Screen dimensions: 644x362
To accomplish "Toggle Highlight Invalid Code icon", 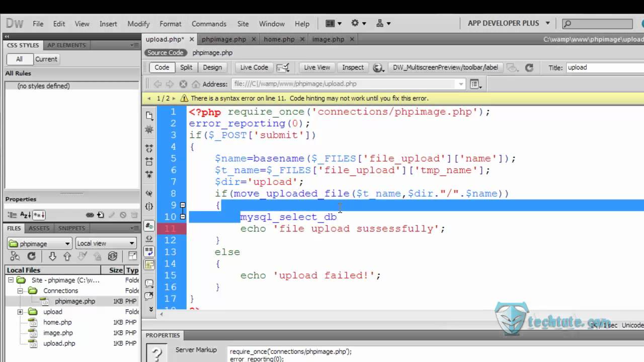I will (149, 238).
